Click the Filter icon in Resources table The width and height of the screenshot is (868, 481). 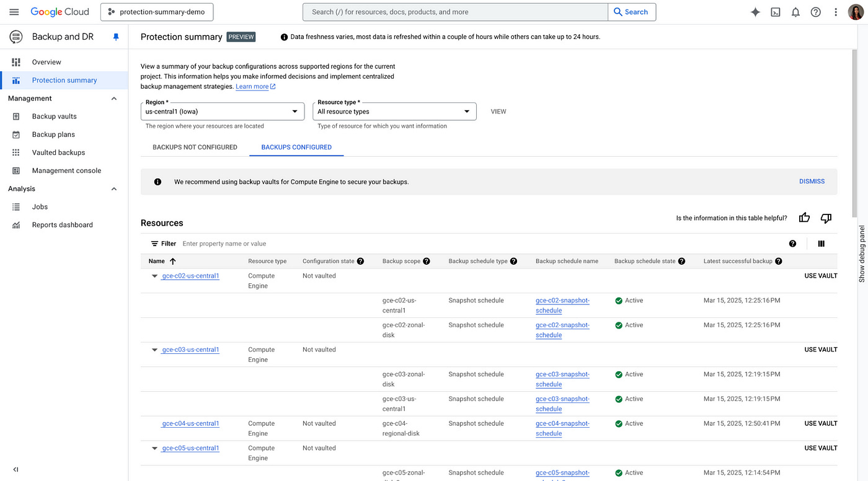point(155,244)
